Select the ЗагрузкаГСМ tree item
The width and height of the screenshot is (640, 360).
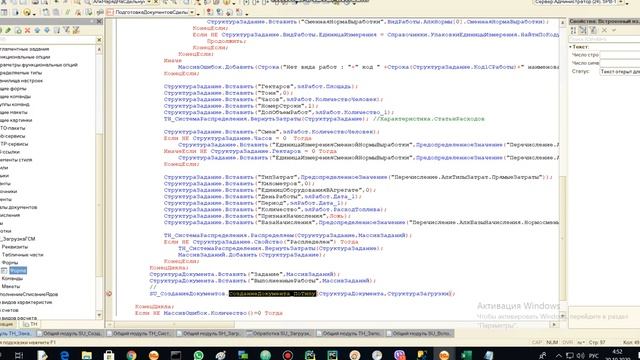pos(18,239)
